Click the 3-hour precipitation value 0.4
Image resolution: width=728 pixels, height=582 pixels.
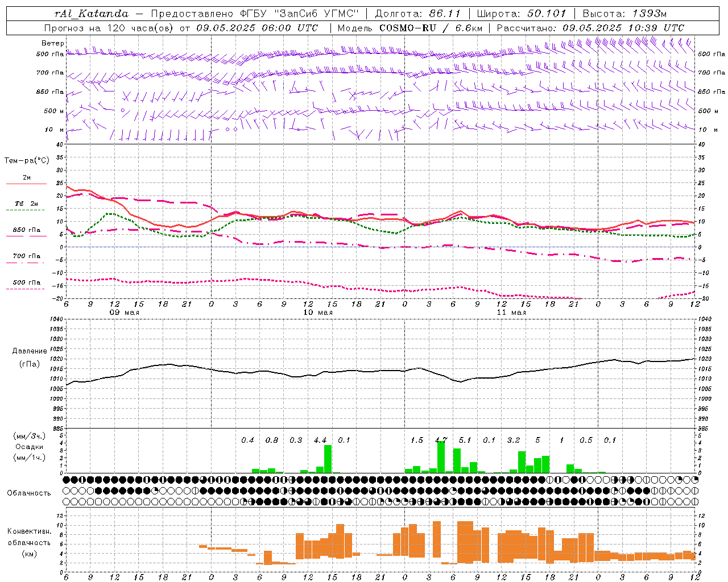(x=247, y=440)
